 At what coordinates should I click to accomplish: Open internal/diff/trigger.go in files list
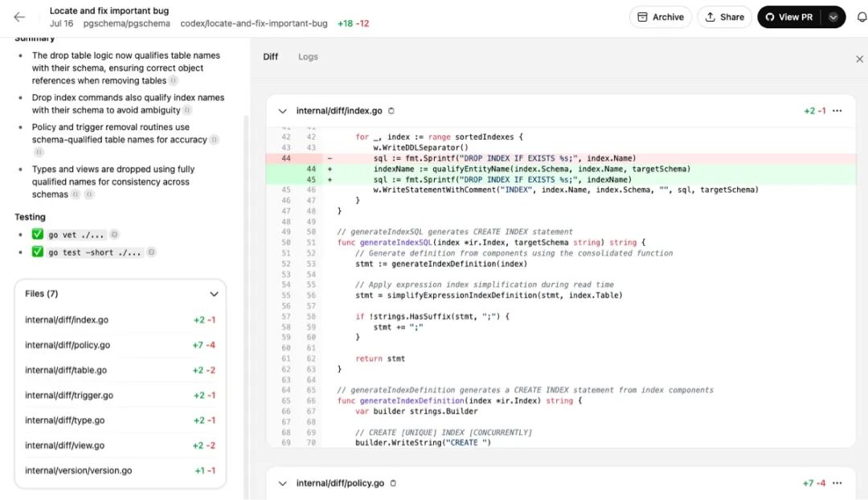pyautogui.click(x=120, y=395)
